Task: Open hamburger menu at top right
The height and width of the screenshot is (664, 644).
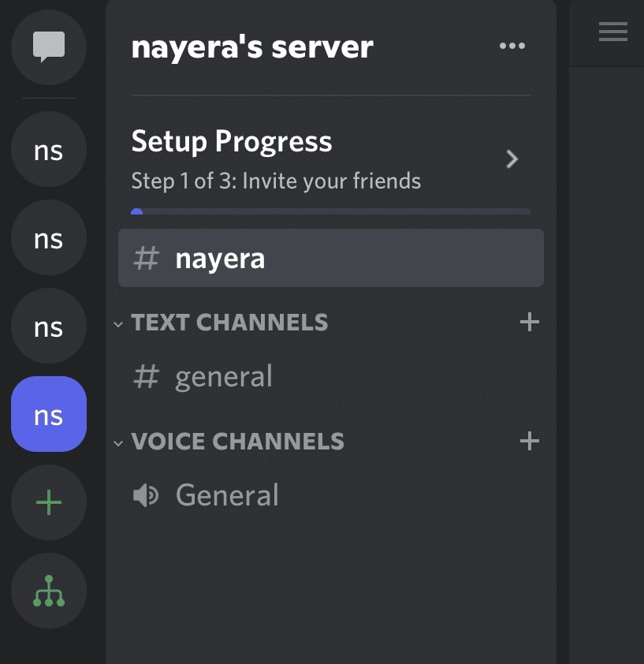Action: pos(612,32)
